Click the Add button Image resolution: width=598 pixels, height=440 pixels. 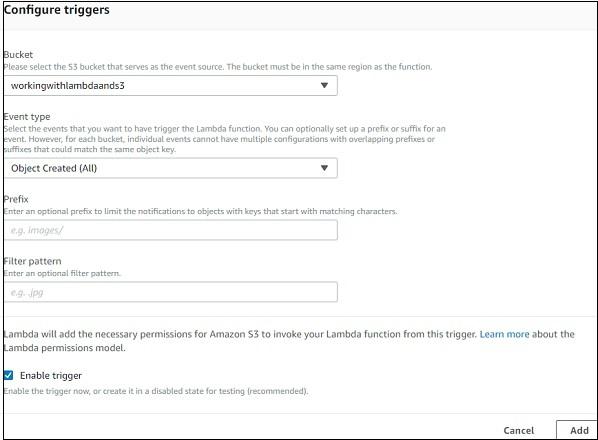click(579, 430)
